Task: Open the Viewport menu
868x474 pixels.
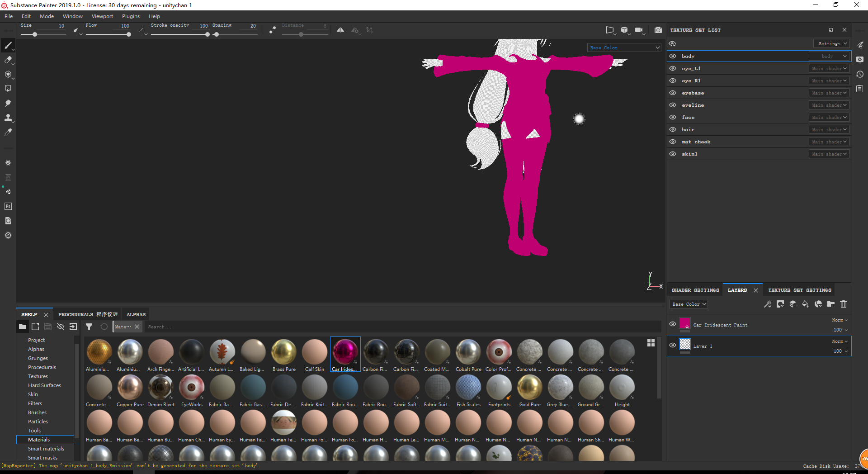Action: (x=102, y=16)
